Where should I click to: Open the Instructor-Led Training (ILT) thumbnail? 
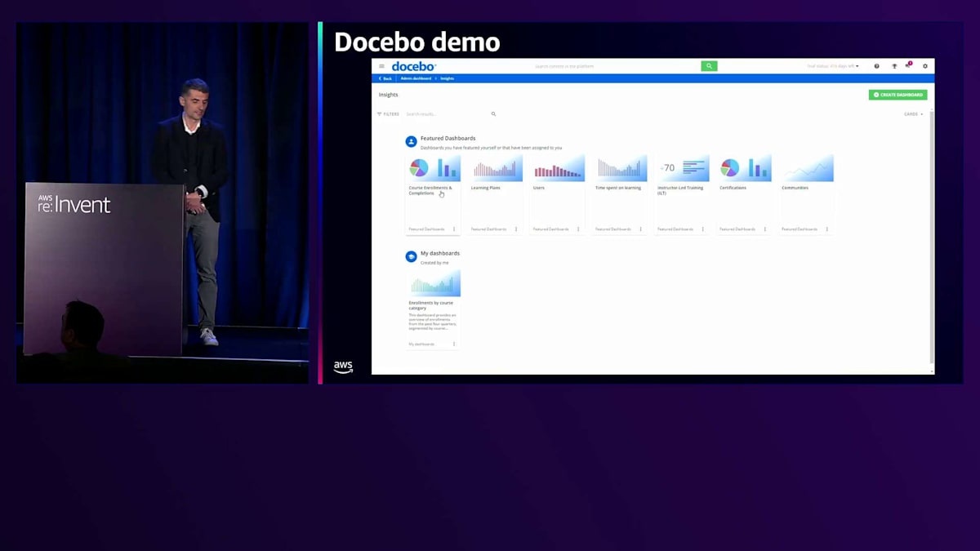coord(682,168)
